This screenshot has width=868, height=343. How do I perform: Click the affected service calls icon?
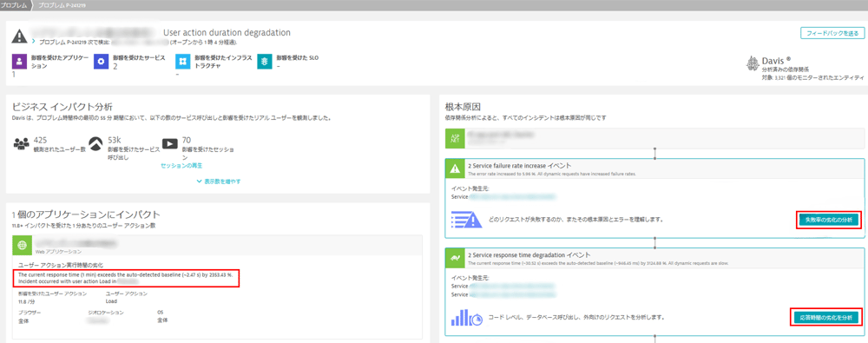tap(96, 144)
